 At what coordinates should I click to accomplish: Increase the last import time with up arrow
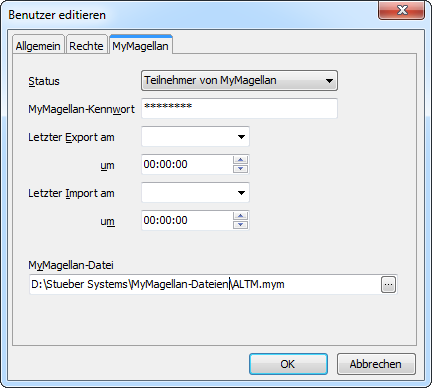click(240, 216)
